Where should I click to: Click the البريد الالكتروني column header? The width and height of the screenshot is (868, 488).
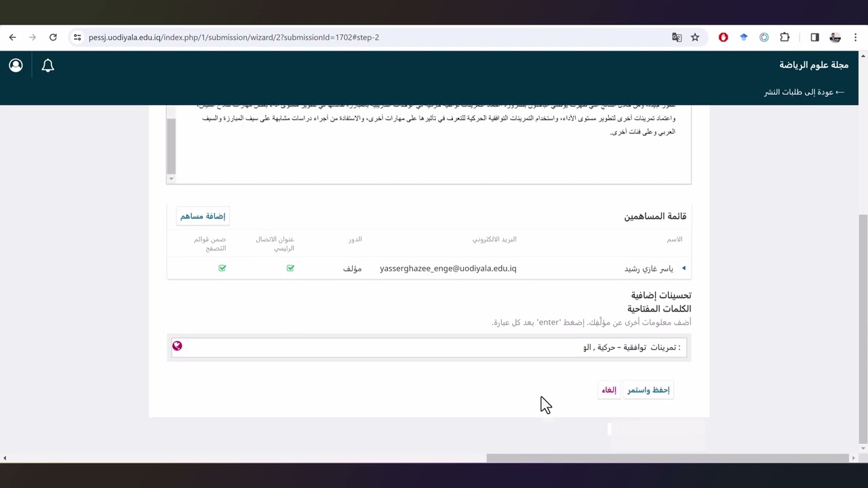(x=494, y=239)
